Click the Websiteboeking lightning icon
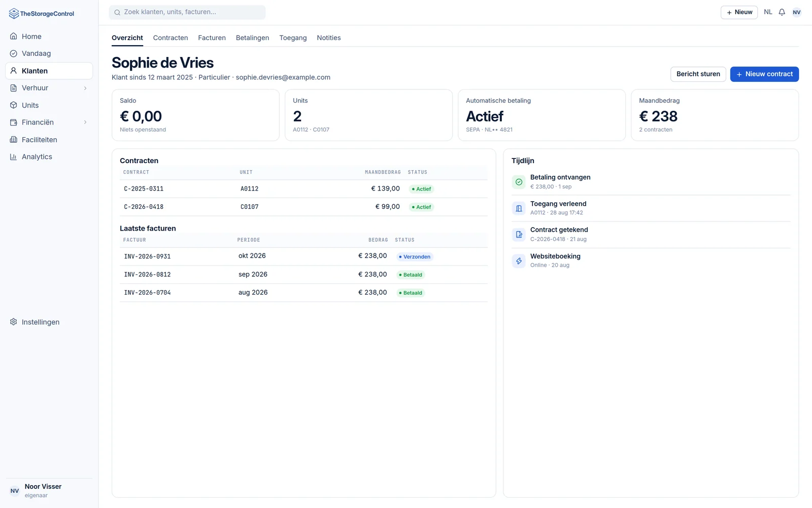812x508 pixels. [x=519, y=261]
